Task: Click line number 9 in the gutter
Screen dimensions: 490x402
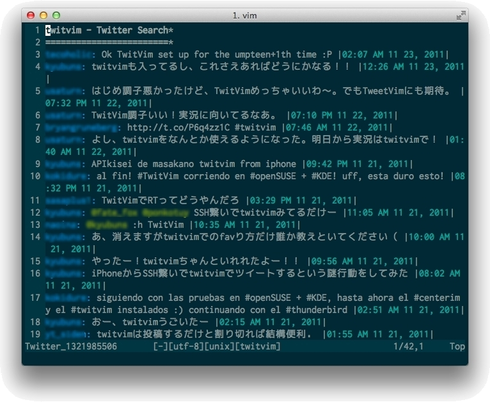Action: [38, 164]
